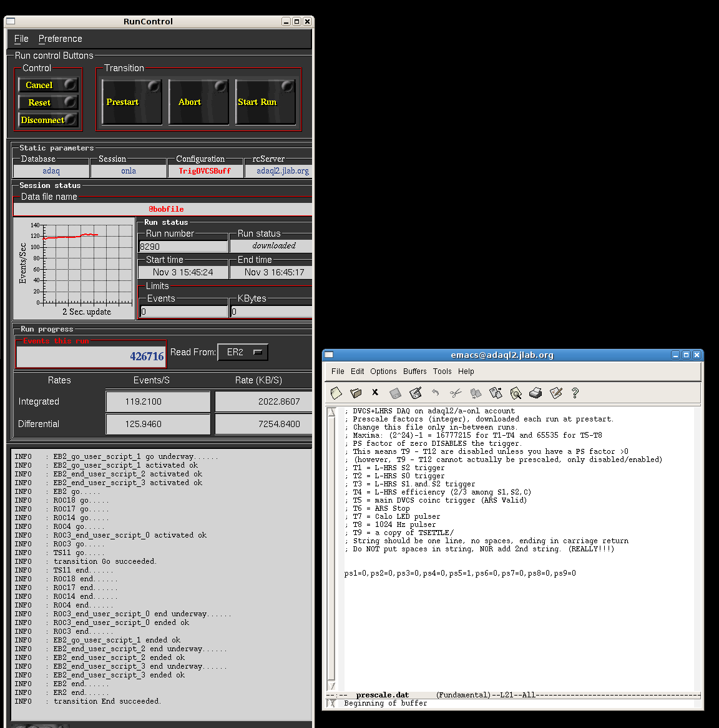The height and width of the screenshot is (728, 719).
Task: Open the emacs Options menu
Action: coord(383,371)
